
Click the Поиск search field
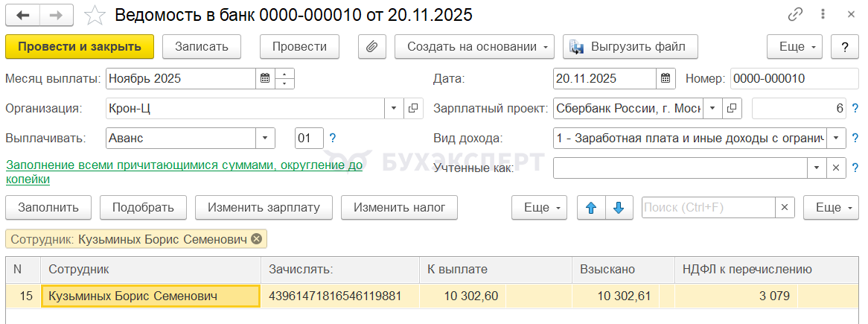708,208
